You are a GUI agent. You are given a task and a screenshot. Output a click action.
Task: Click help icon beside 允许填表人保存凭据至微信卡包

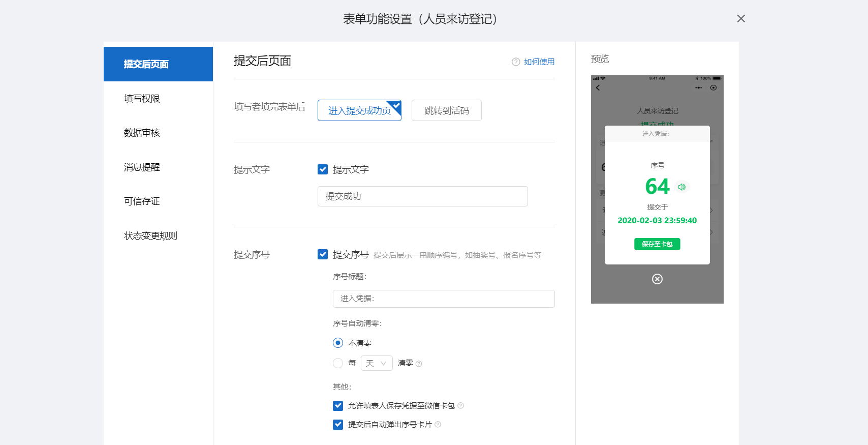(x=461, y=405)
